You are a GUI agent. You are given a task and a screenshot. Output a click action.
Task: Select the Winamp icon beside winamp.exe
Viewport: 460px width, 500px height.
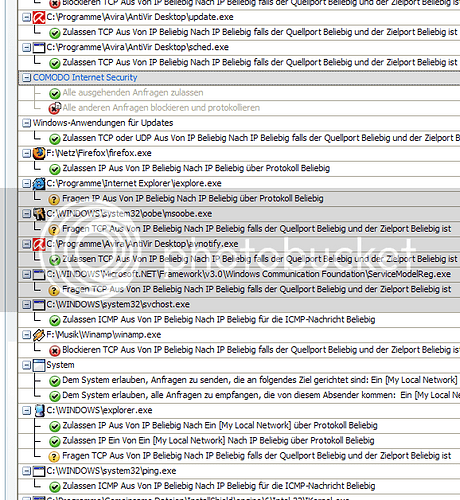pos(39,335)
